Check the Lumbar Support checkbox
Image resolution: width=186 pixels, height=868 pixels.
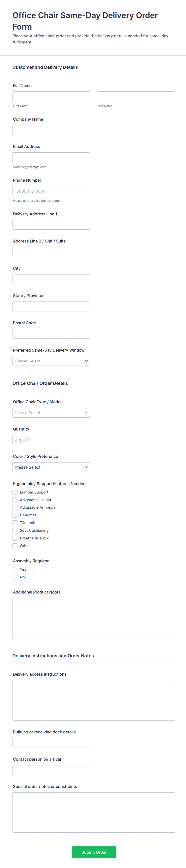pyautogui.click(x=15, y=492)
